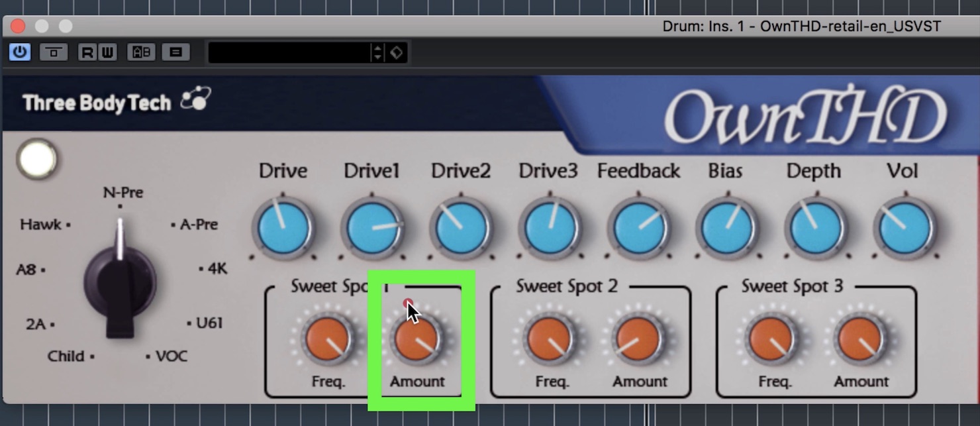Click Sweet Spot 3 Freq. knob

771,339
